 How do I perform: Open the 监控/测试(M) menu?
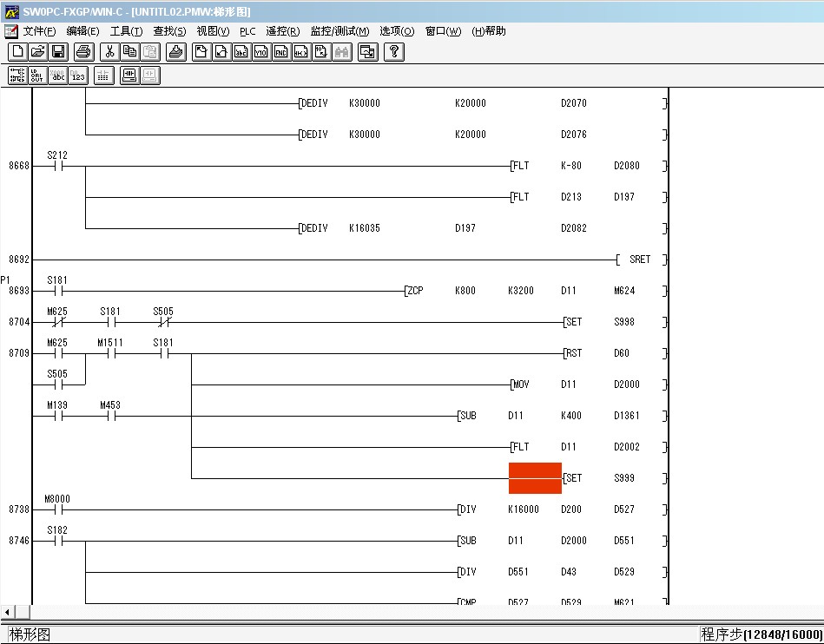339,31
